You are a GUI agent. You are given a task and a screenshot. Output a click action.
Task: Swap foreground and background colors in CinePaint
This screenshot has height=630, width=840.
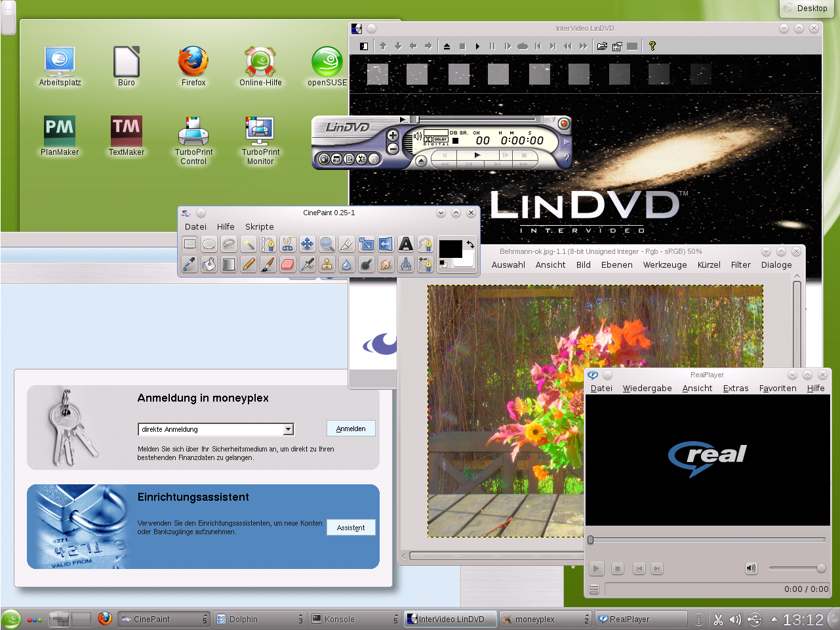click(470, 244)
